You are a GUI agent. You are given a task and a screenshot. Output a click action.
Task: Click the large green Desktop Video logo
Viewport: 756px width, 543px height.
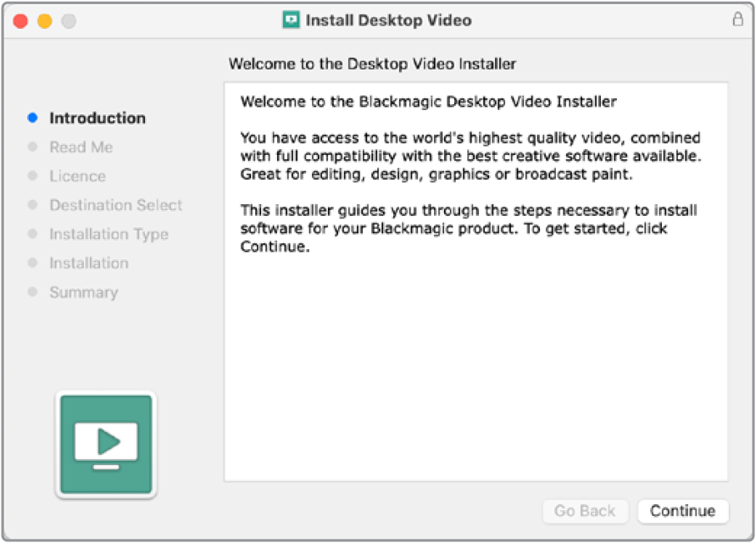[x=106, y=445]
